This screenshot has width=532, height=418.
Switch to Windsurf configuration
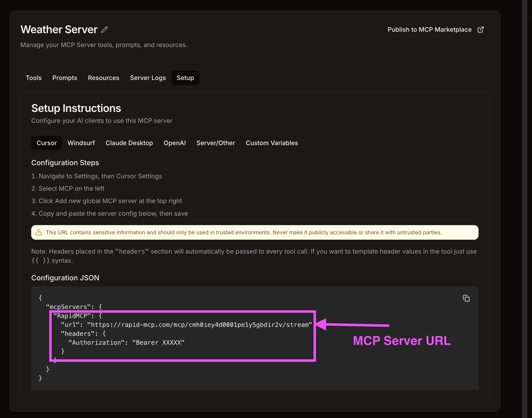click(x=81, y=143)
